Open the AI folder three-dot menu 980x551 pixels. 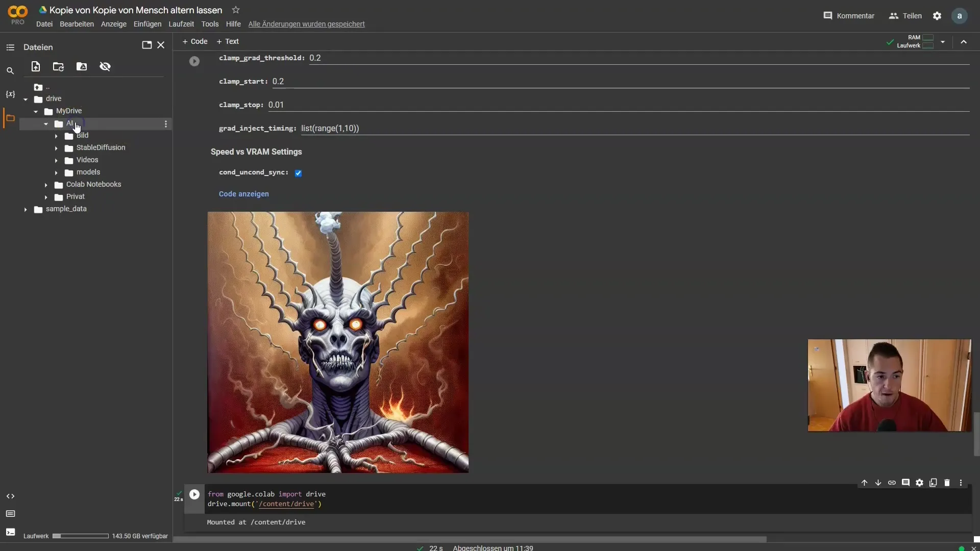[165, 124]
